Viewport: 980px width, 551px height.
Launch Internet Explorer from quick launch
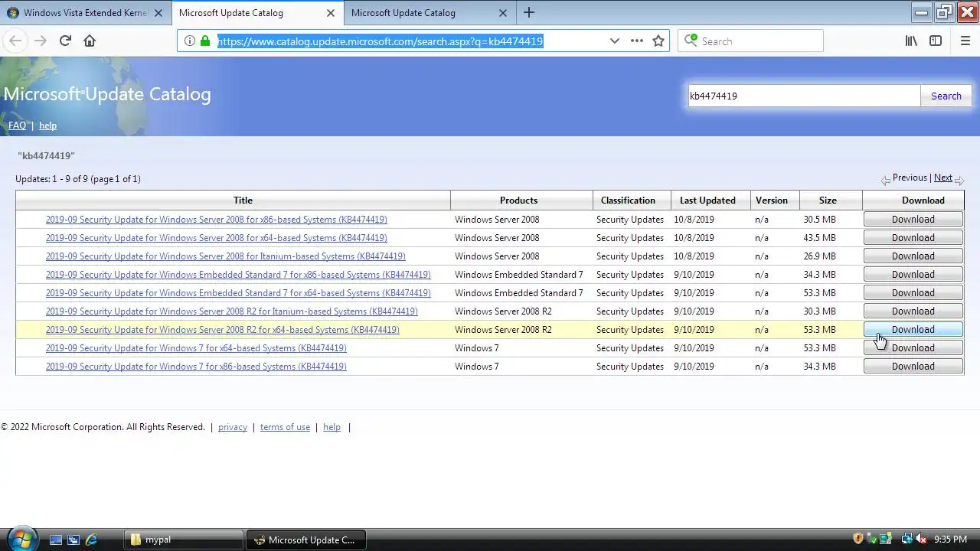[91, 540]
